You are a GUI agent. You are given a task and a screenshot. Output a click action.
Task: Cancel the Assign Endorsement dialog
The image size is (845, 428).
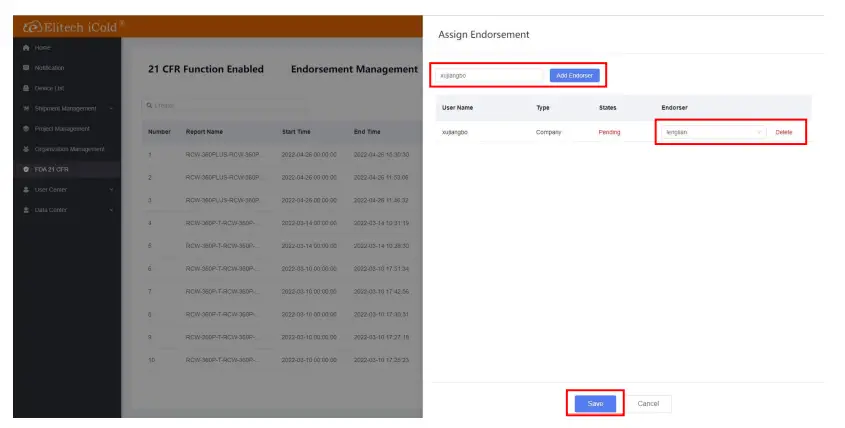coord(648,404)
